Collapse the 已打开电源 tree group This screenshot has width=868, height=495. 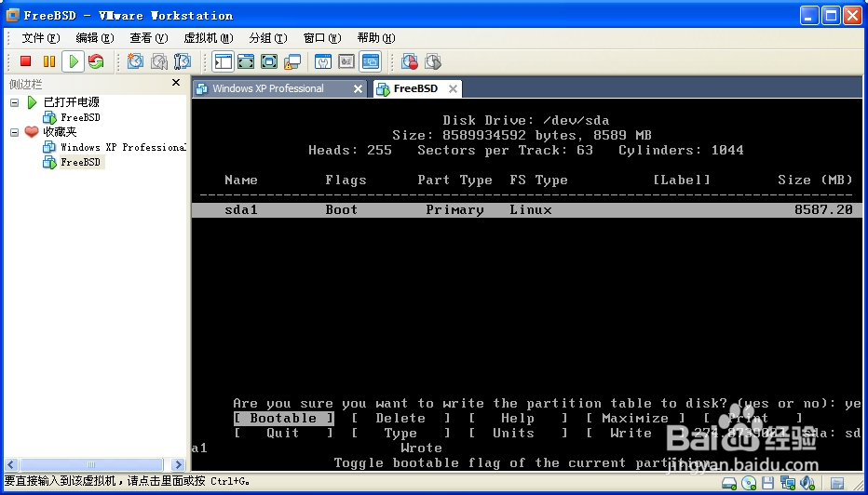15,102
